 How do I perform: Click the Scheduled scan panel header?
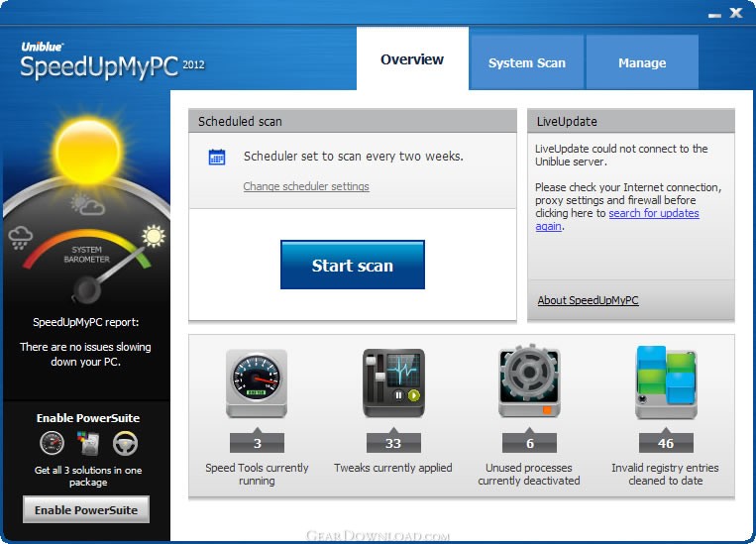click(353, 121)
